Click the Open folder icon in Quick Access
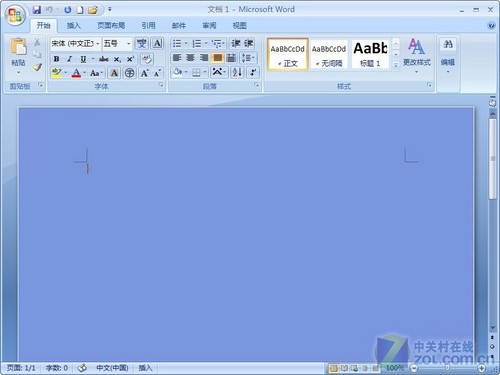Viewport: 500px width, 375px height. (x=93, y=10)
